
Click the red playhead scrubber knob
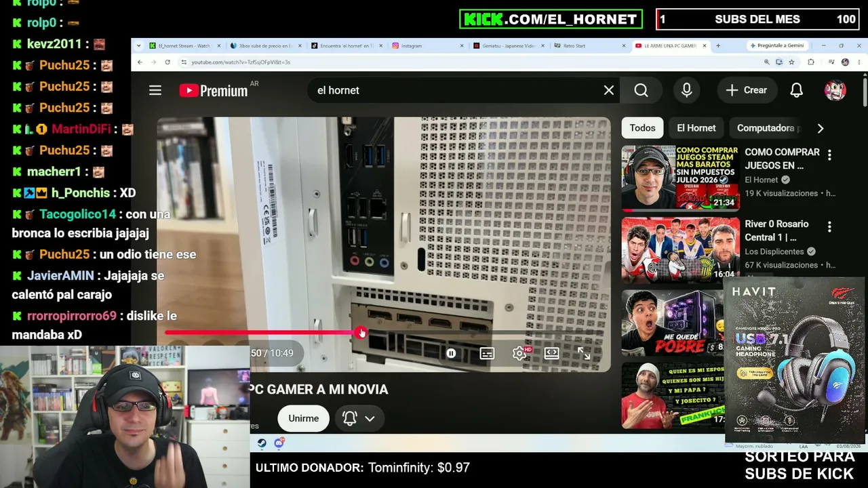361,333
